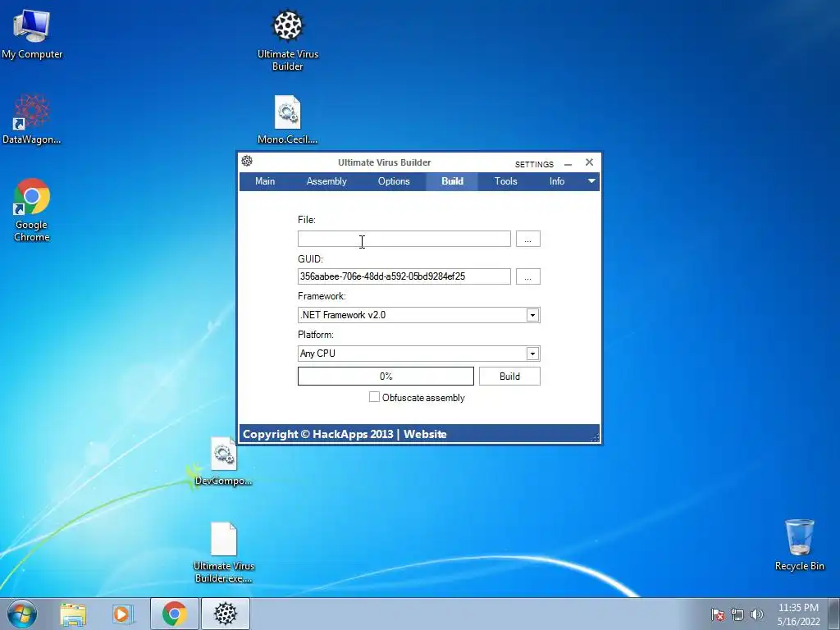
Task: Visit the Website link in footer
Action: coord(425,434)
